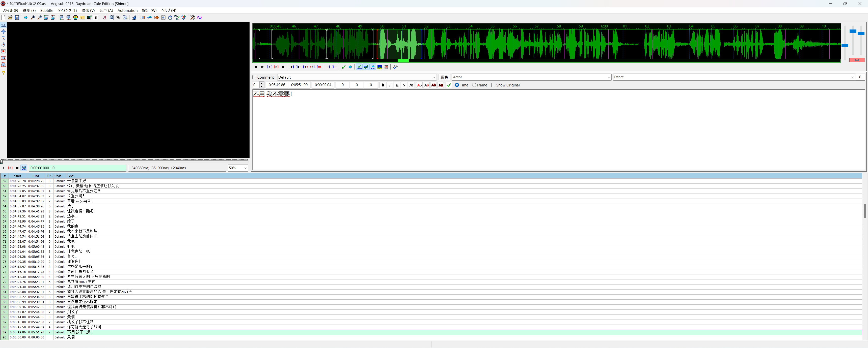Viewport: 868px width, 348px height.
Task: Save the subtitles with the floppy icon
Action: (17, 17)
